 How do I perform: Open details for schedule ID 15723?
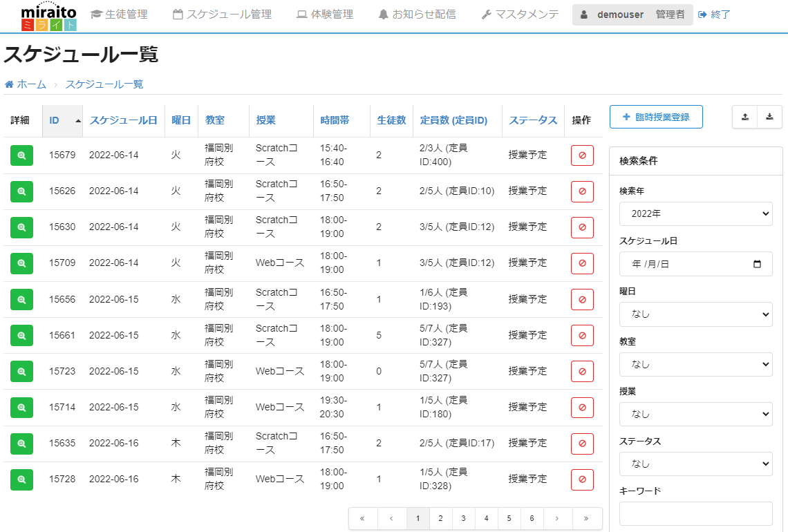(21, 371)
